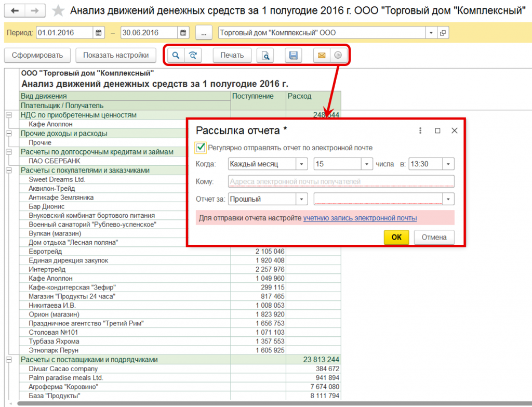Open the 'Каждый месяц' frequency dropdown

tap(302, 164)
